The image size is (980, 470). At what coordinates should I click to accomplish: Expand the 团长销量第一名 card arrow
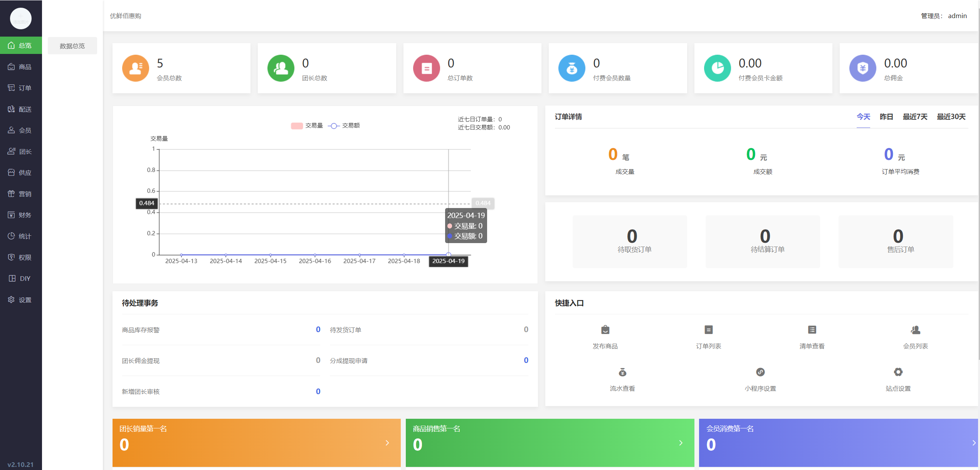tap(387, 443)
